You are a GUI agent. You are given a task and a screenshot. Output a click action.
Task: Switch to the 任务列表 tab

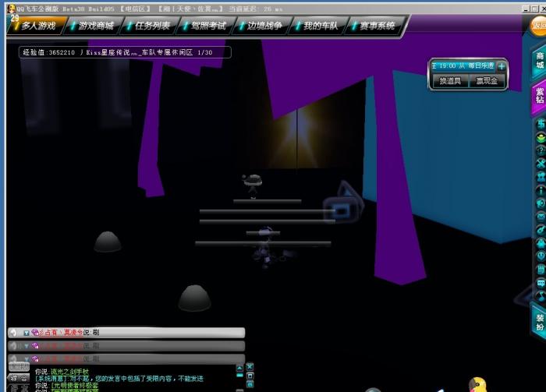point(151,26)
